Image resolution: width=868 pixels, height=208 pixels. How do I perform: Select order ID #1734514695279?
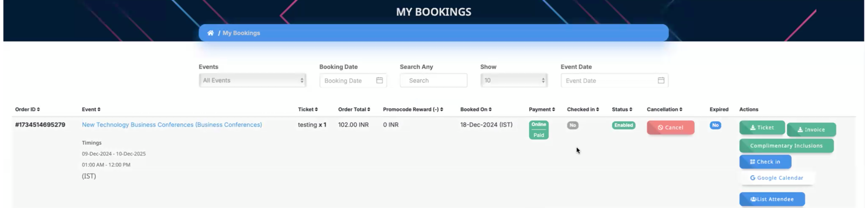pyautogui.click(x=40, y=125)
